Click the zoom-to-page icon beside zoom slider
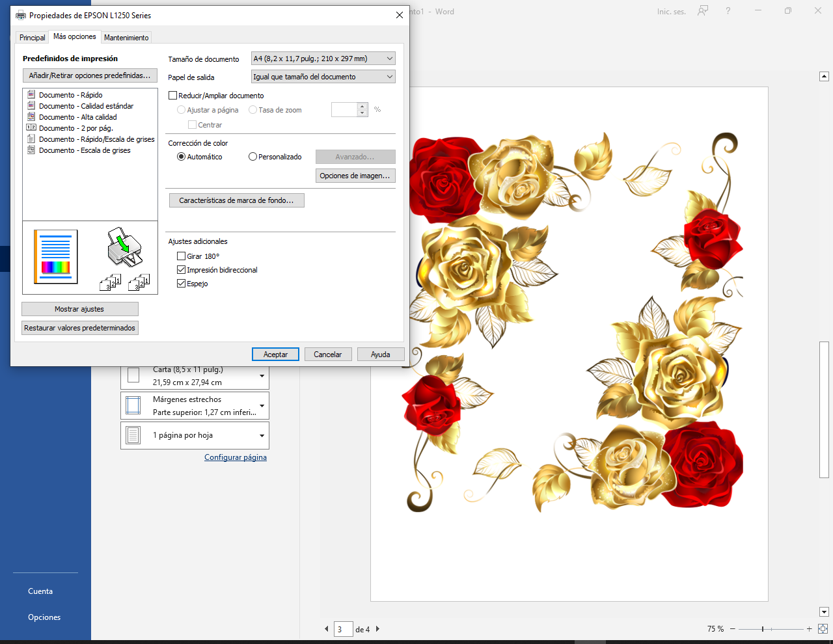This screenshot has width=833, height=644. (823, 629)
